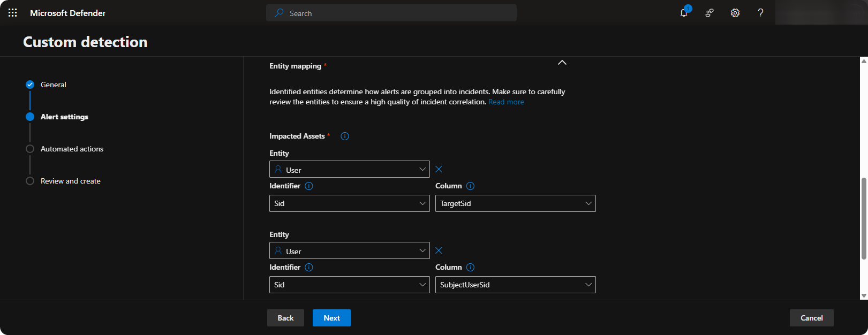Remove the second User entity mapping
This screenshot has height=335, width=868.
pyautogui.click(x=439, y=250)
